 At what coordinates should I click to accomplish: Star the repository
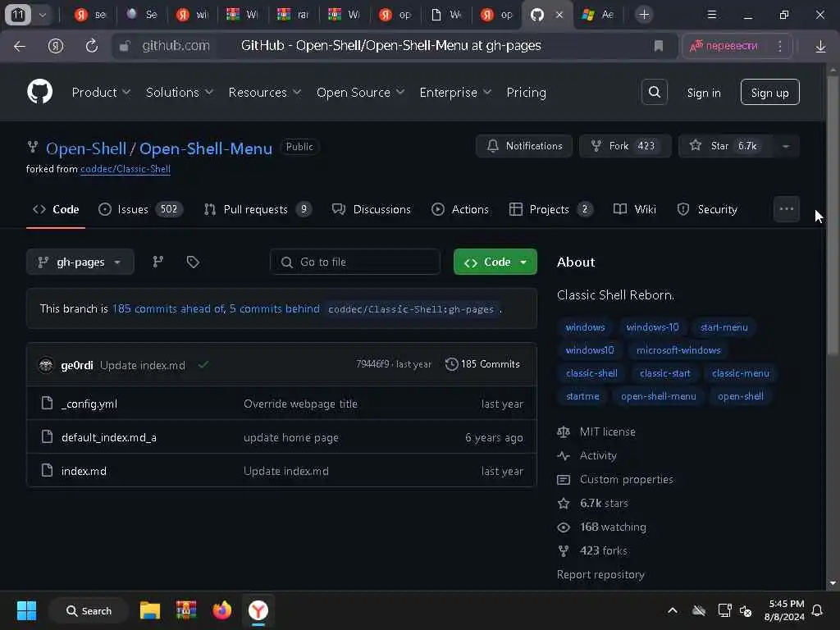click(725, 146)
